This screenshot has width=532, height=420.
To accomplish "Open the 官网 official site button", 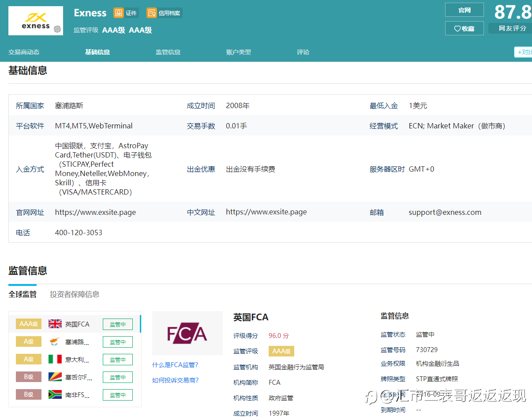I will click(465, 10).
